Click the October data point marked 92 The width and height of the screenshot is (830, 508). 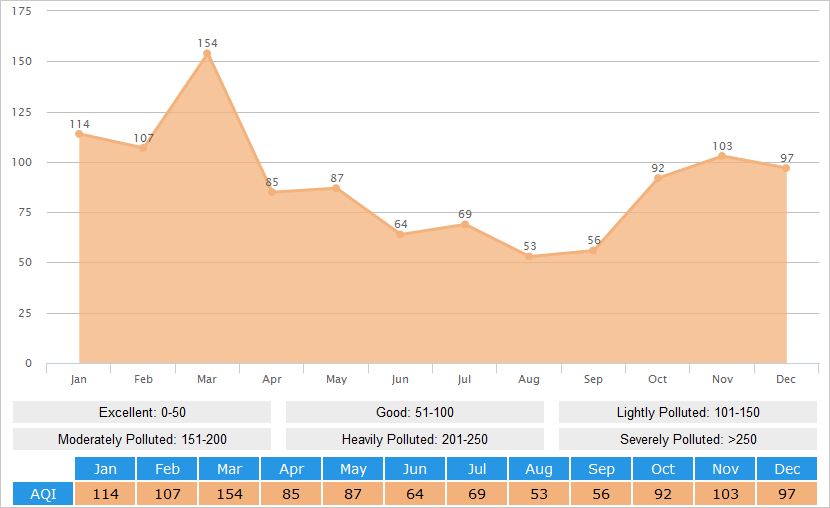coord(658,178)
